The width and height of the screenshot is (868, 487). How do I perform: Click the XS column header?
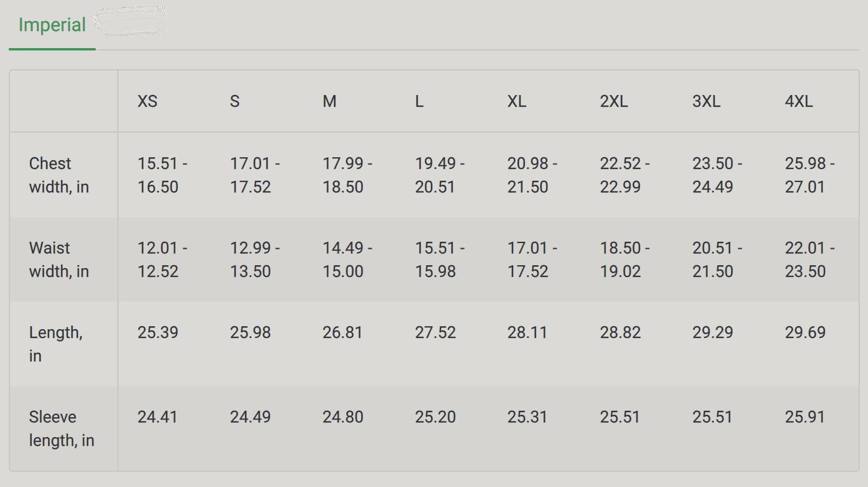pos(147,102)
